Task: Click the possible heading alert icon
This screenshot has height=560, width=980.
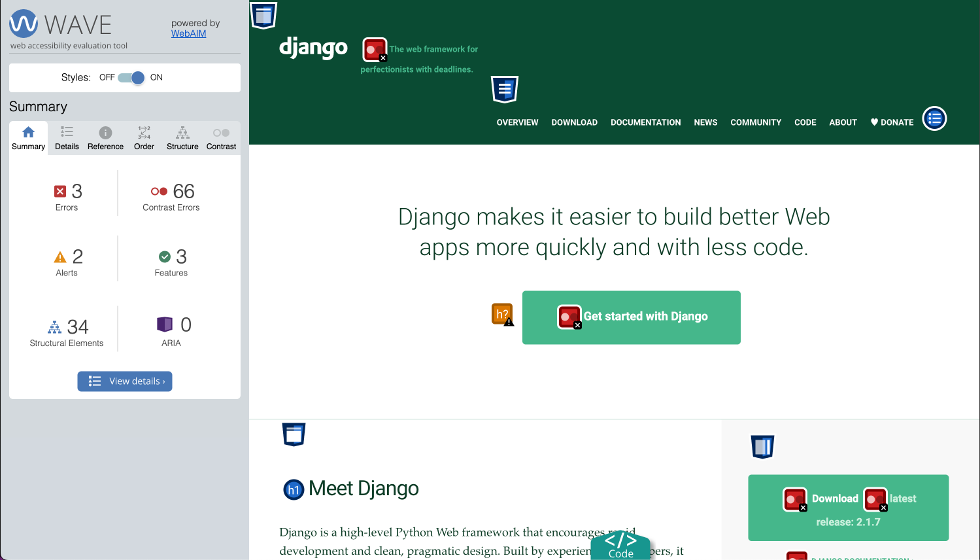Action: point(503,315)
